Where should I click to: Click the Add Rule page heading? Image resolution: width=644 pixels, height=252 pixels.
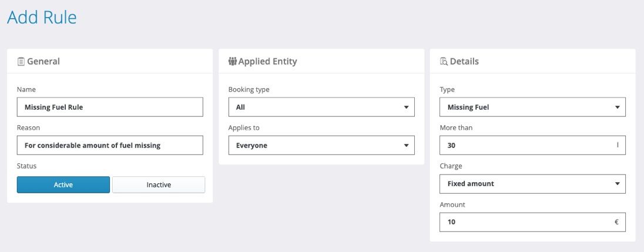pos(42,18)
